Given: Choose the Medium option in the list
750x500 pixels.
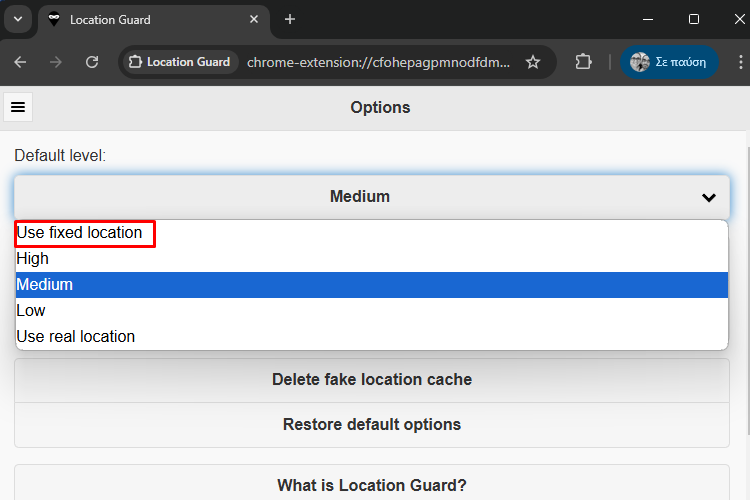Looking at the screenshot, I should [x=372, y=285].
